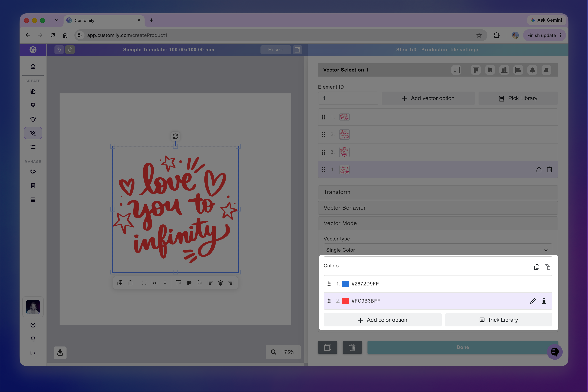
Task: Open Pick Library in the Colors section
Action: 499,320
